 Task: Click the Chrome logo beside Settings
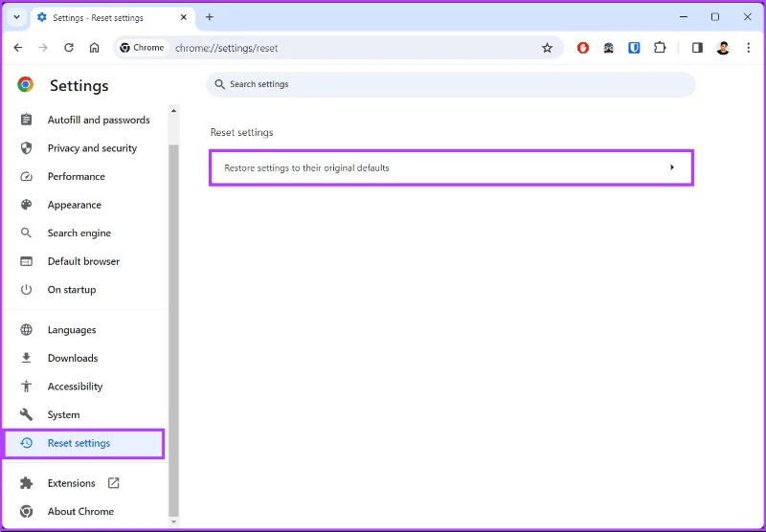pos(26,84)
